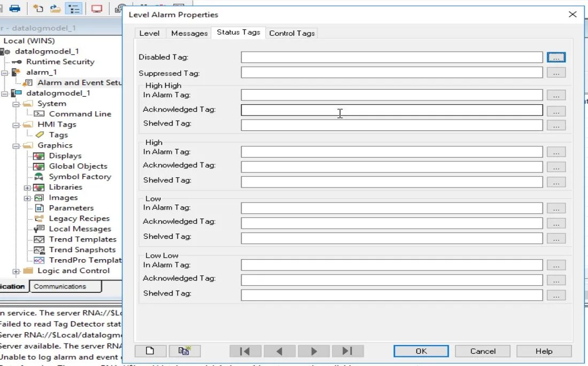Click the Low In Alarm Tag field
This screenshot has height=366, width=588.
tap(392, 208)
